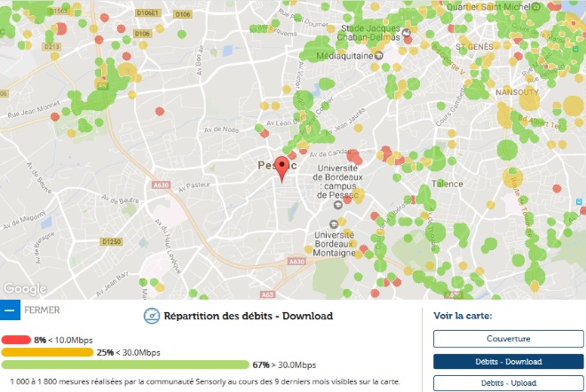
Task: Click the Talence map label
Action: (x=447, y=184)
